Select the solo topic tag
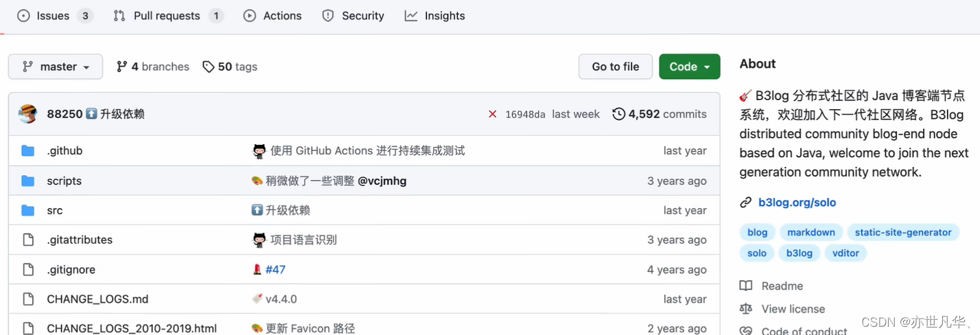This screenshot has height=335, width=980. click(757, 253)
